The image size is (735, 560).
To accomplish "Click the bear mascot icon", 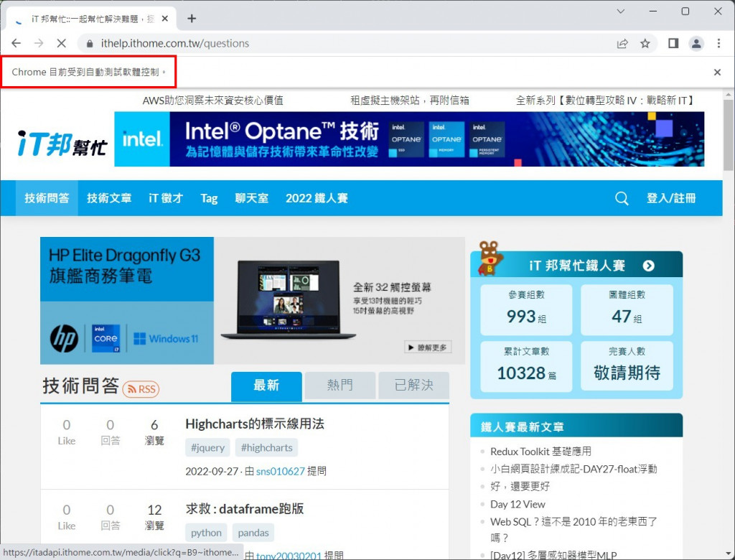I will click(x=490, y=258).
